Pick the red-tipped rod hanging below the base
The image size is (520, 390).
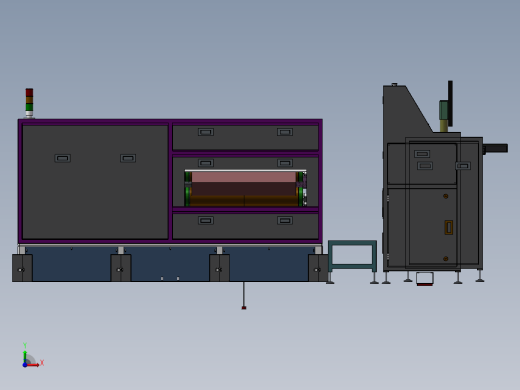(x=244, y=296)
